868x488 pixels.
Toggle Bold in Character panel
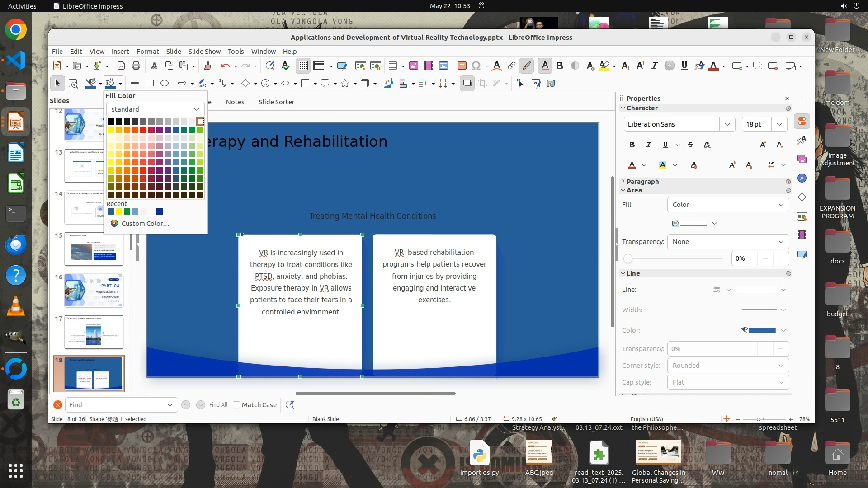pos(632,145)
